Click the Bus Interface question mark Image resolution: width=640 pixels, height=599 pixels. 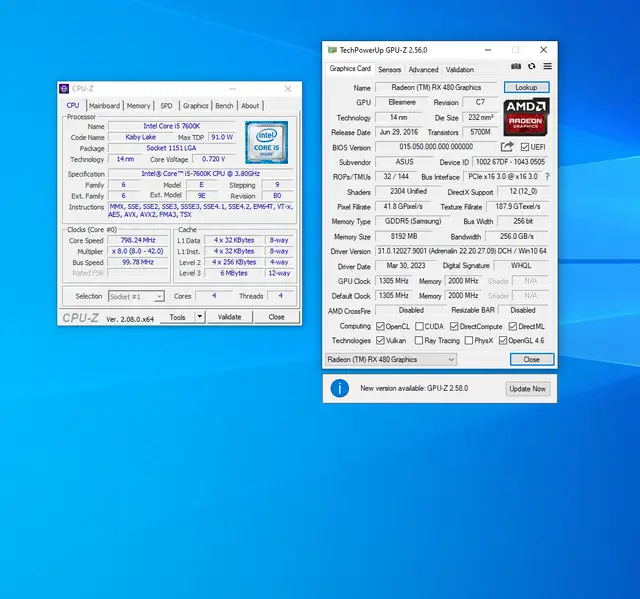pyautogui.click(x=547, y=177)
